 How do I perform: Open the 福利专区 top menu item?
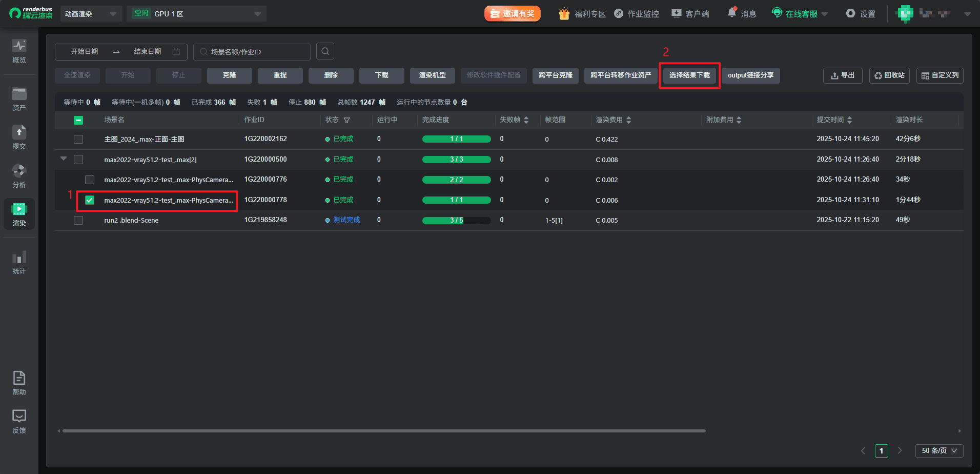pyautogui.click(x=582, y=14)
